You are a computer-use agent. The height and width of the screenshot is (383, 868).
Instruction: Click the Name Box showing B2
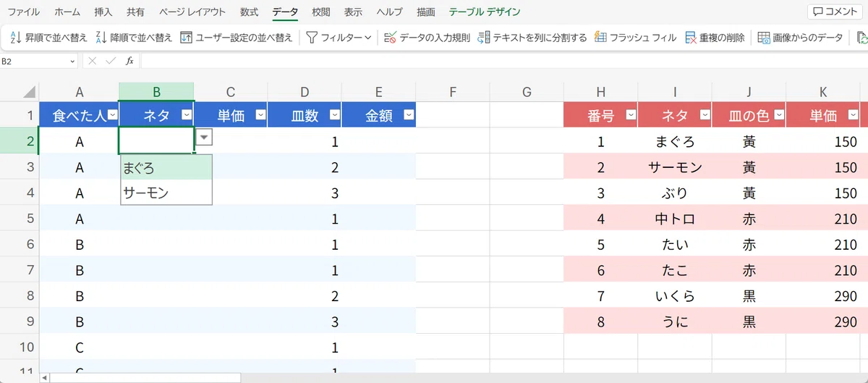pos(34,62)
